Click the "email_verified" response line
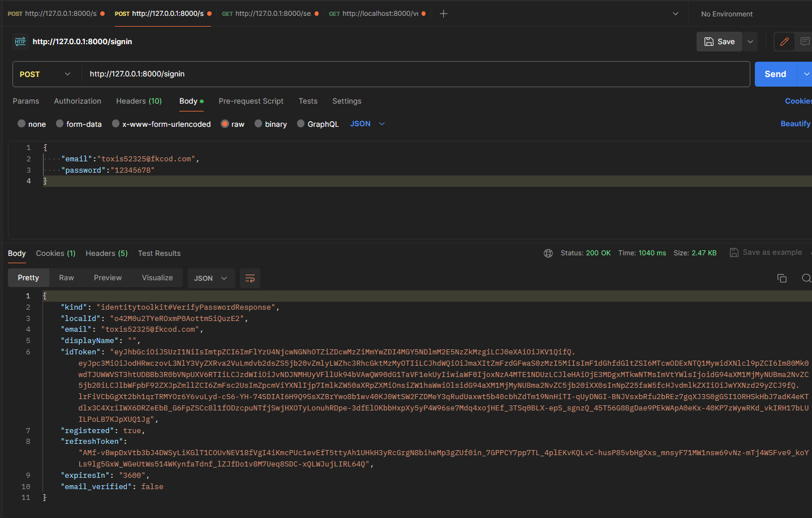This screenshot has width=812, height=518. click(x=112, y=487)
